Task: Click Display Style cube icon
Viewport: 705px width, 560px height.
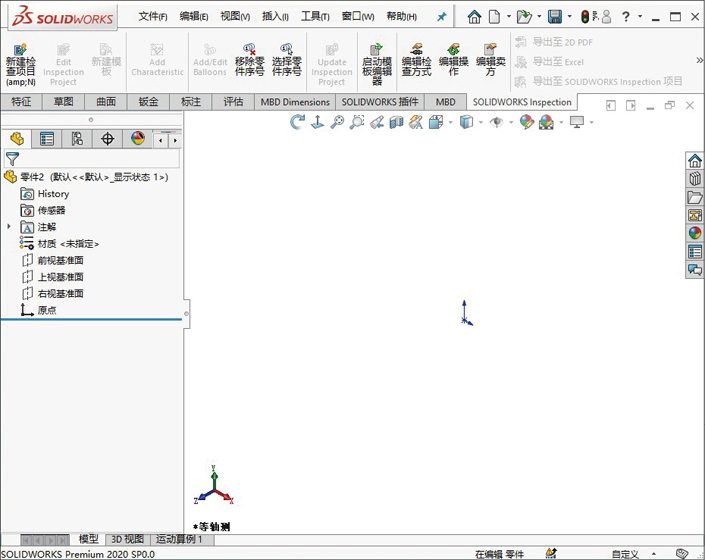Action: tap(466, 122)
